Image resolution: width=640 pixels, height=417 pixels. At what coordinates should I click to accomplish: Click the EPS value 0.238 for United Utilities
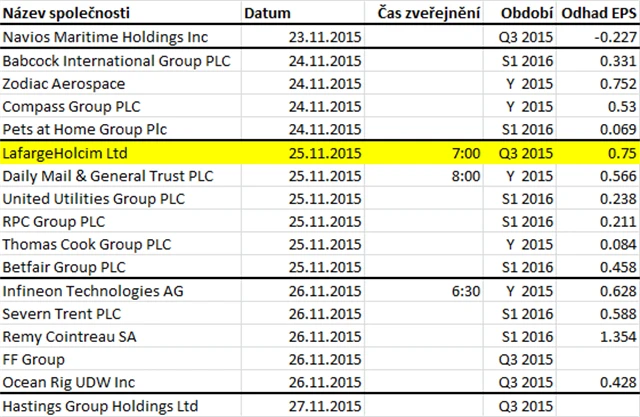click(x=618, y=199)
